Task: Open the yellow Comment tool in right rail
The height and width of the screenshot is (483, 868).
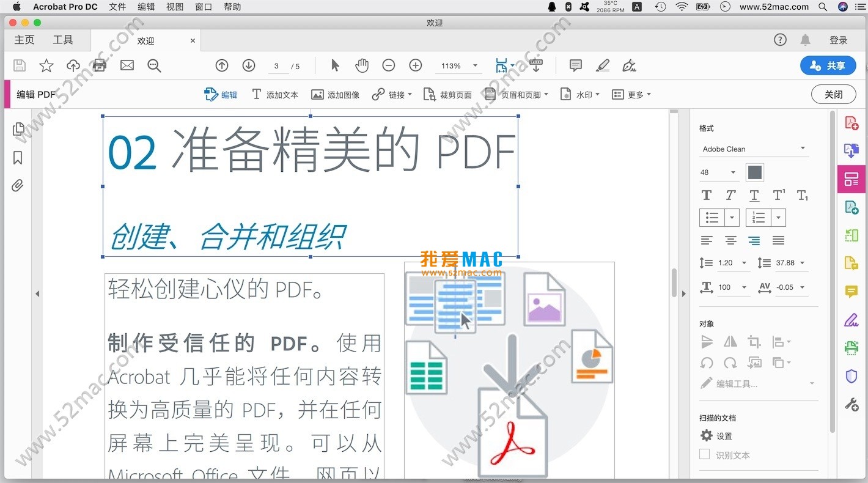Action: [851, 292]
